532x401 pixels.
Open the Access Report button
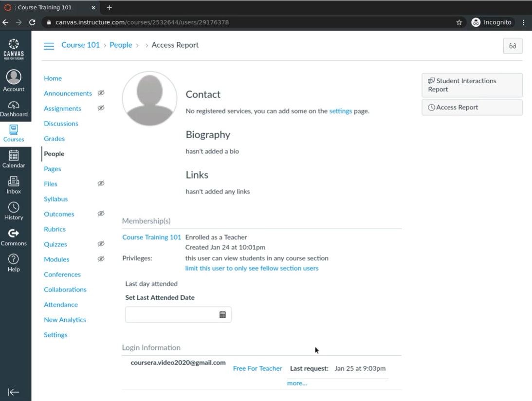[x=472, y=108]
